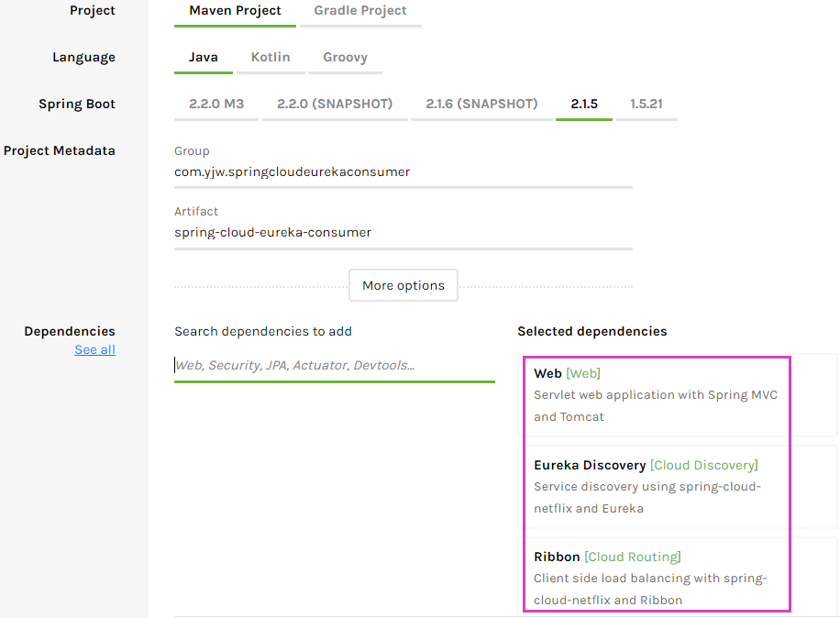The width and height of the screenshot is (840, 618).
Task: Click the Eureka Discovery dependency card
Action: click(679, 487)
